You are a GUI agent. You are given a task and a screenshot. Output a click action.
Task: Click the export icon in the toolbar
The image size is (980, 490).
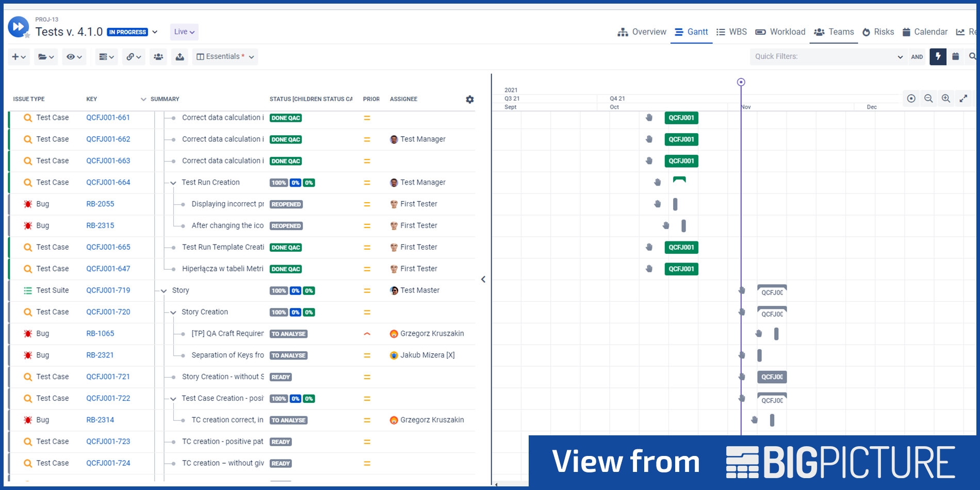(179, 57)
